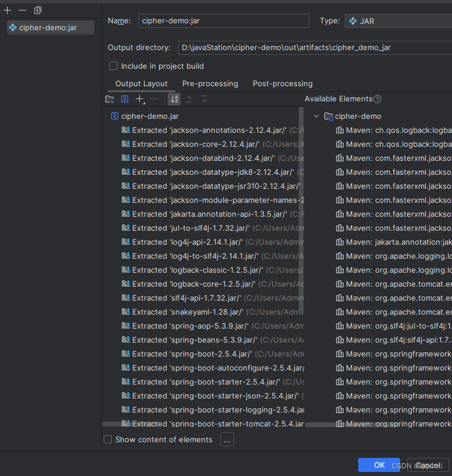
Task: Select Extracted log4j-to-slf4j-2.14.1.jar entry
Action: 213,256
